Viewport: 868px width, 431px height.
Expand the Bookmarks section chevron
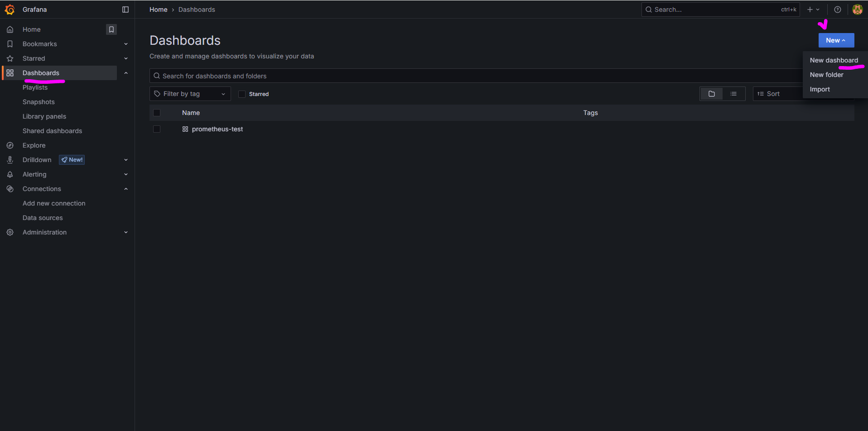(126, 44)
